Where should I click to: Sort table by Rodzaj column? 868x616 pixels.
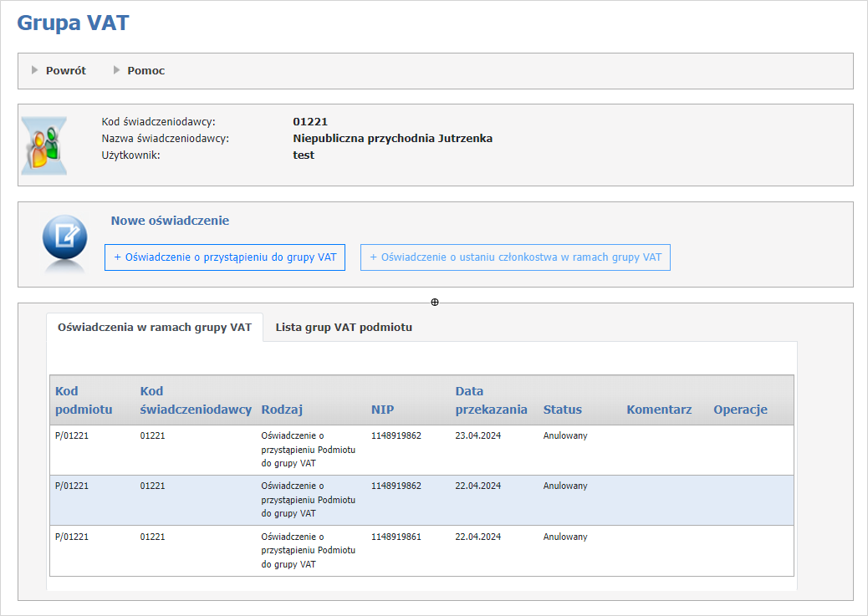coord(281,410)
